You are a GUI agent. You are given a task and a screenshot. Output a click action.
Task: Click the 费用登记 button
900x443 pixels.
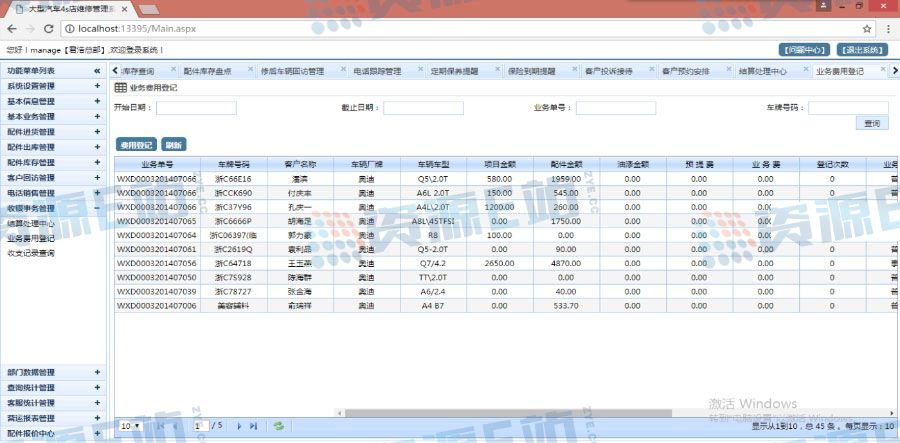(x=136, y=144)
